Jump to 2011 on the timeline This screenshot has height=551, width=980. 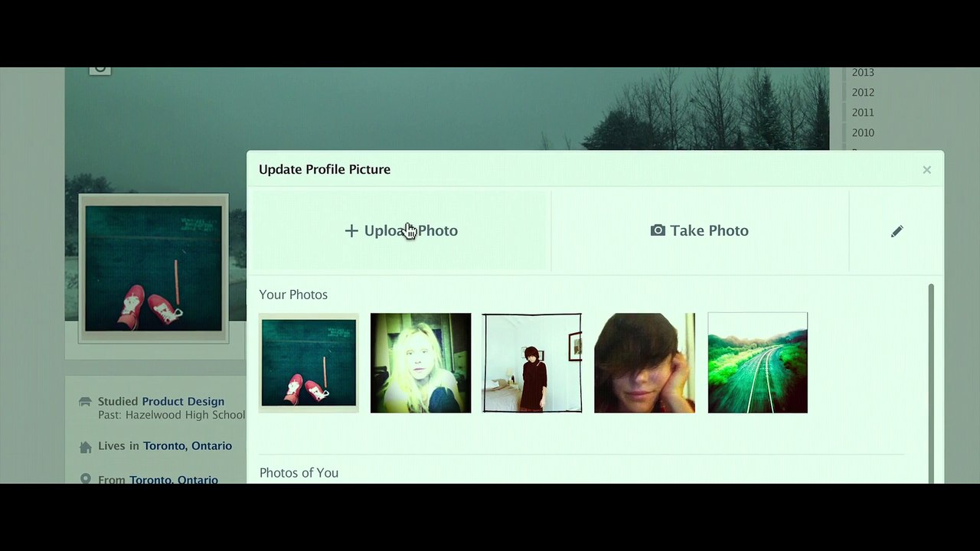[863, 112]
